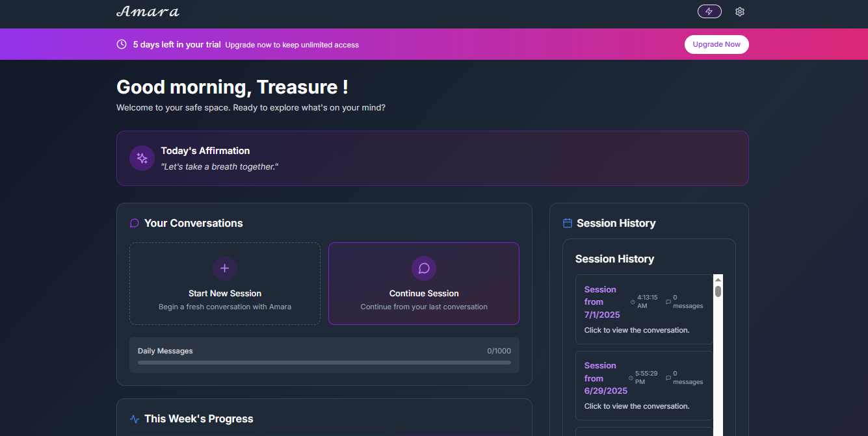
Task: Click calendar icon beside Session History
Action: [568, 223]
